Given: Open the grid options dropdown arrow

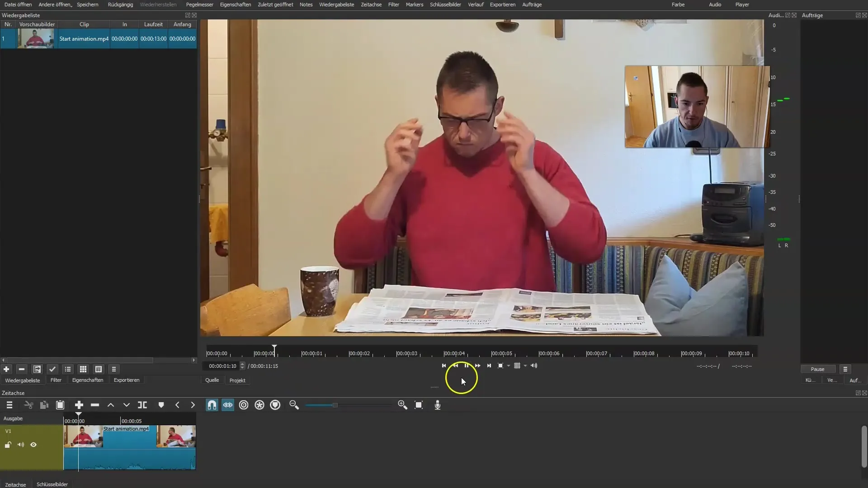Looking at the screenshot, I should click(x=525, y=366).
